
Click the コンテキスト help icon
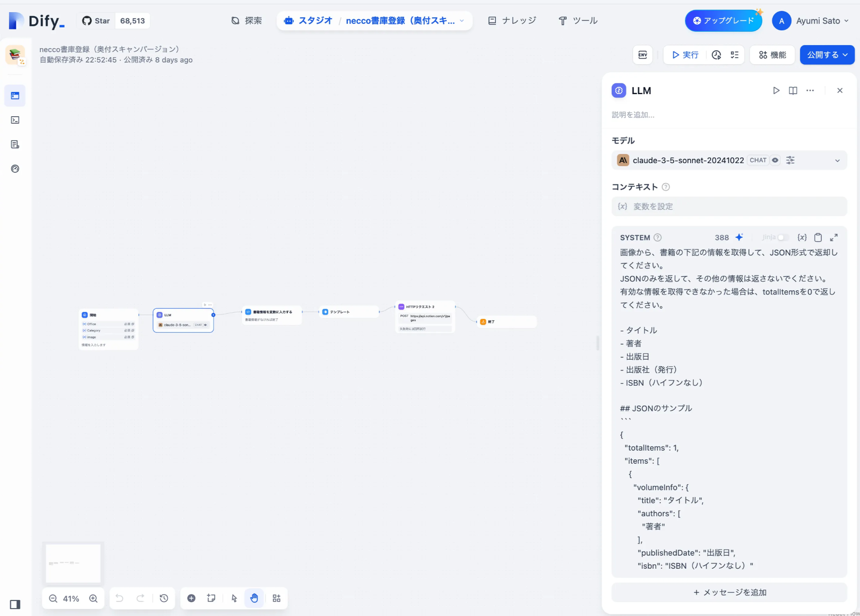tap(666, 187)
